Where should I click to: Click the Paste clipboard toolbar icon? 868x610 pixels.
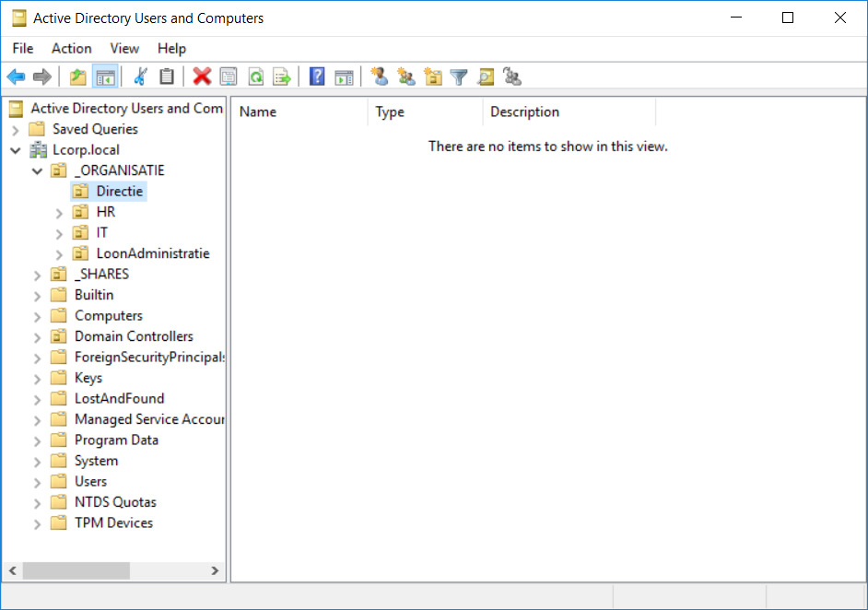[167, 76]
